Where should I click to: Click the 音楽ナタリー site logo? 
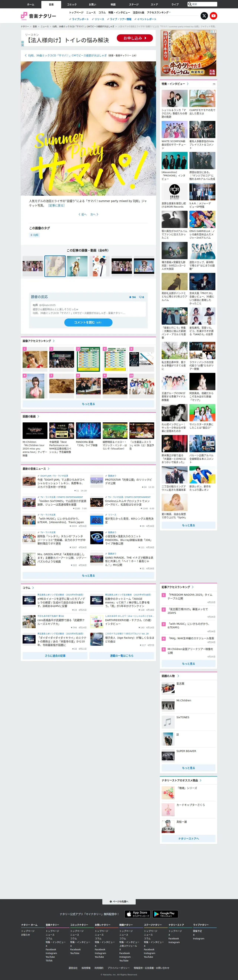pyautogui.click(x=38, y=16)
